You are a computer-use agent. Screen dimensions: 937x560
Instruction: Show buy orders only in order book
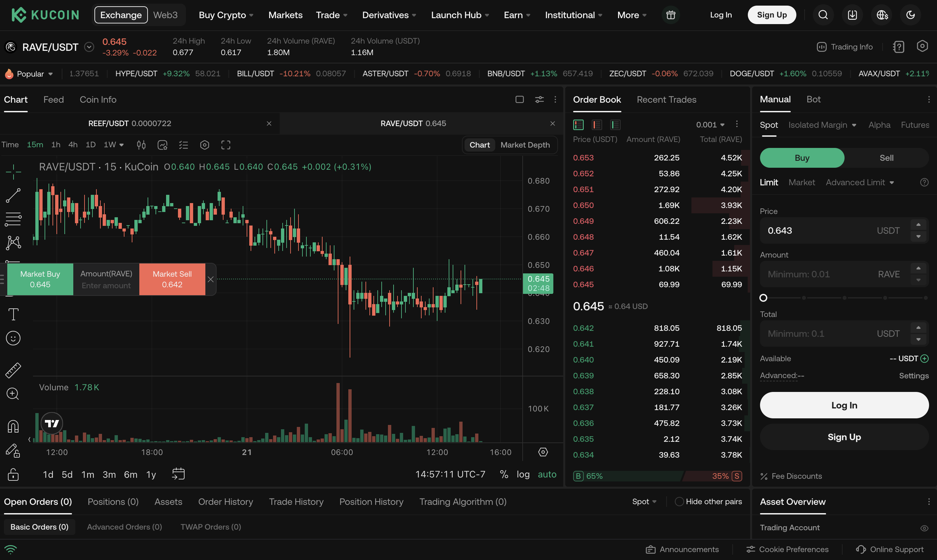click(615, 124)
